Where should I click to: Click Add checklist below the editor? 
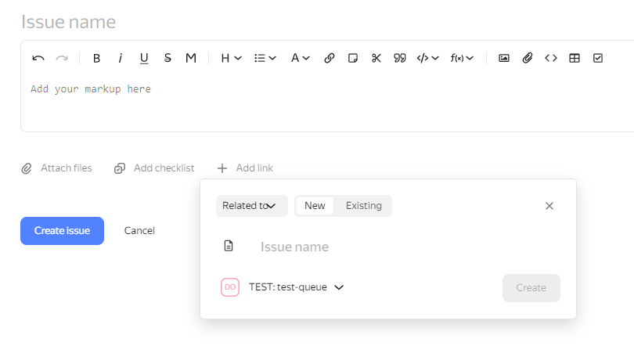click(x=154, y=168)
